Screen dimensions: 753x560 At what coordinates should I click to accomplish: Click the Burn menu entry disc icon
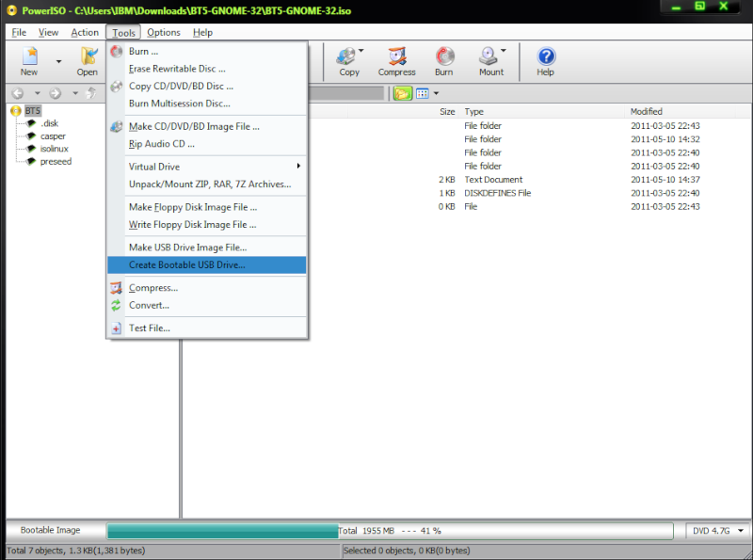(116, 51)
